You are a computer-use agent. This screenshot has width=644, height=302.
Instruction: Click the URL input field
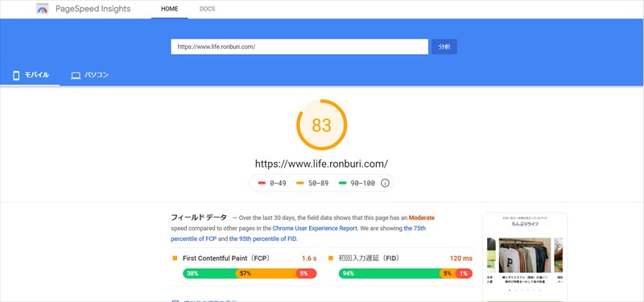point(299,47)
